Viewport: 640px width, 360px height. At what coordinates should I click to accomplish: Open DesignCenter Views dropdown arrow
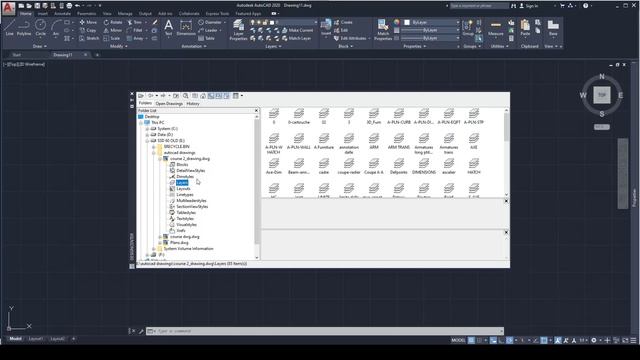pos(242,96)
